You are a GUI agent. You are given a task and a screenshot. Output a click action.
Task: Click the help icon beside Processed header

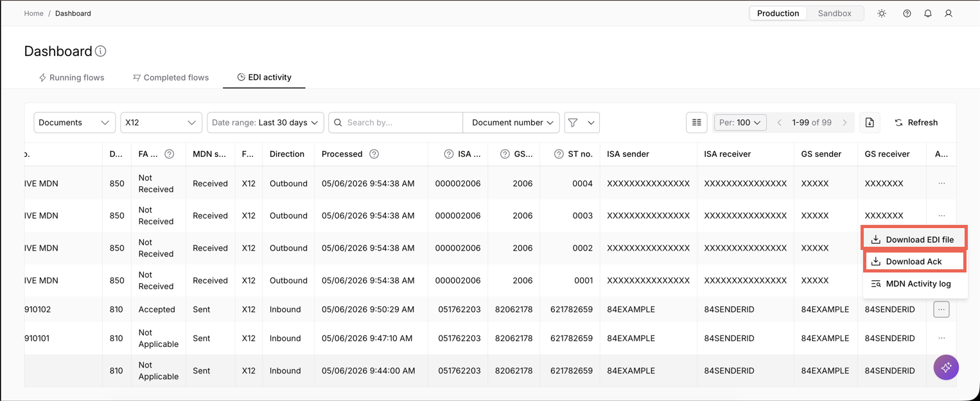[x=374, y=154]
